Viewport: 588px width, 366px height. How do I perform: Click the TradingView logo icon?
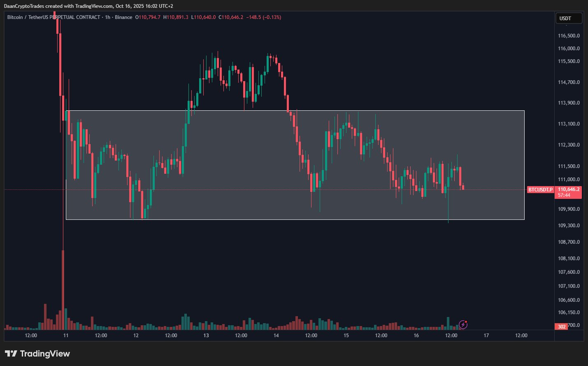click(x=11, y=354)
